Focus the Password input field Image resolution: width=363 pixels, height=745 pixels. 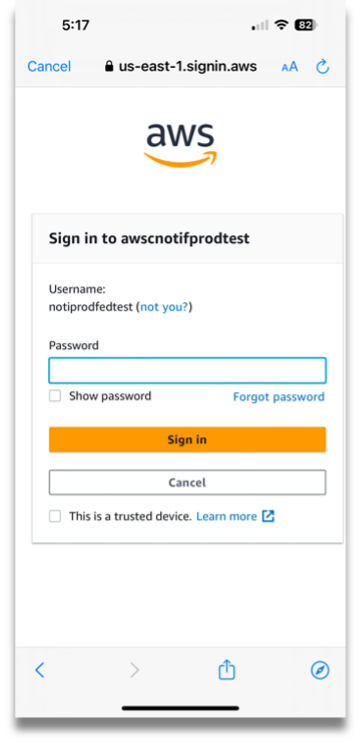[187, 371]
